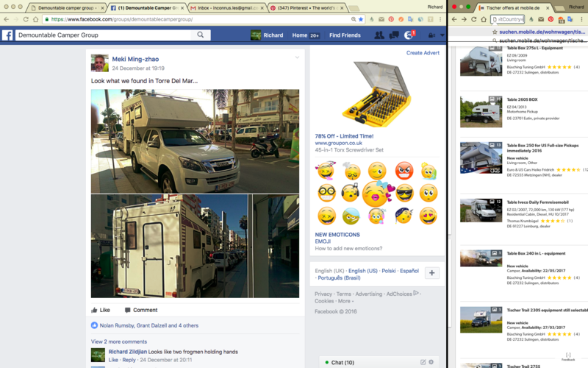The image size is (588, 368).
Task: Comment on the Torre Del Mar post
Action: [141, 310]
